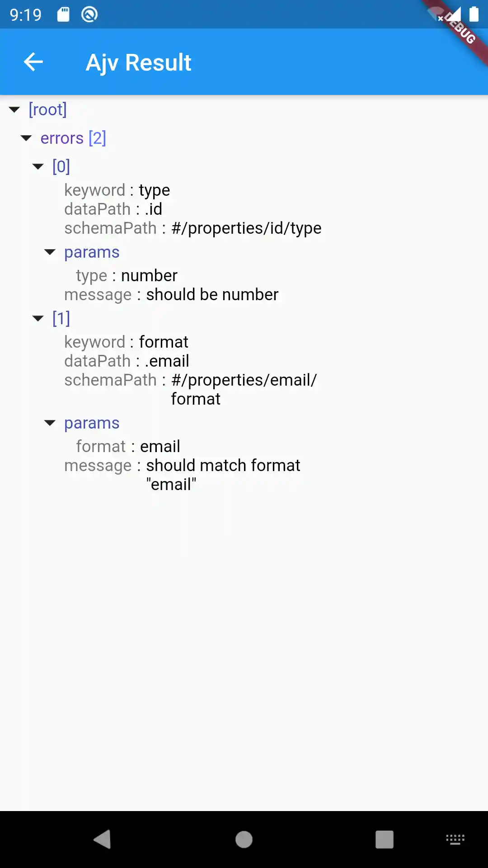Tap the battery status icon
Image resolution: width=488 pixels, height=868 pixels.
pyautogui.click(x=474, y=14)
